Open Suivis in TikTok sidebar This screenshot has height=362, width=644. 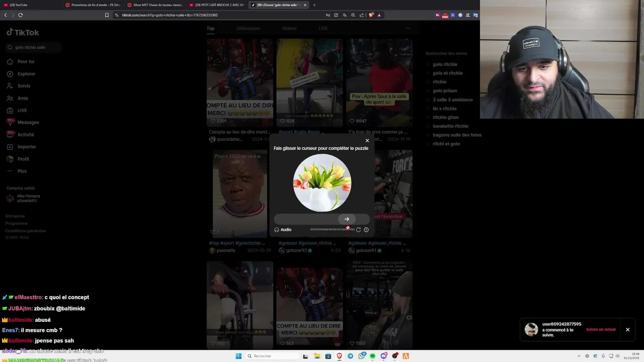click(19, 86)
